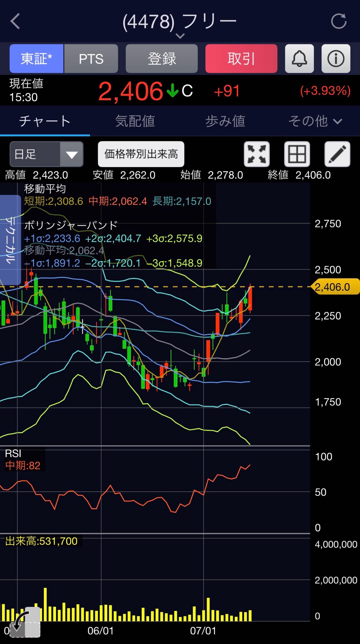Screen dimensions: 360x644
Task: Activate the pencil drawing tool
Action: 337,154
